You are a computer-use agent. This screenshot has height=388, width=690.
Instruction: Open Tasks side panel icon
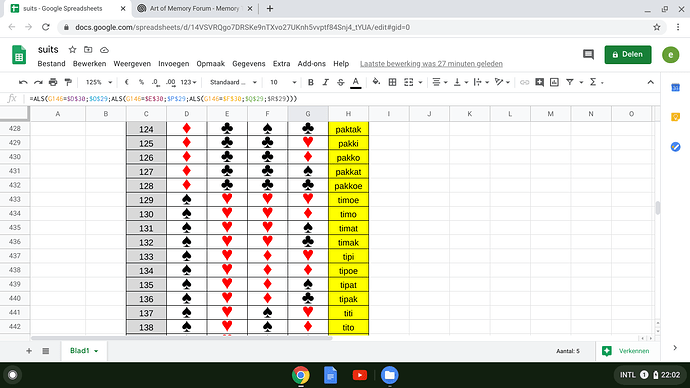[x=675, y=146]
